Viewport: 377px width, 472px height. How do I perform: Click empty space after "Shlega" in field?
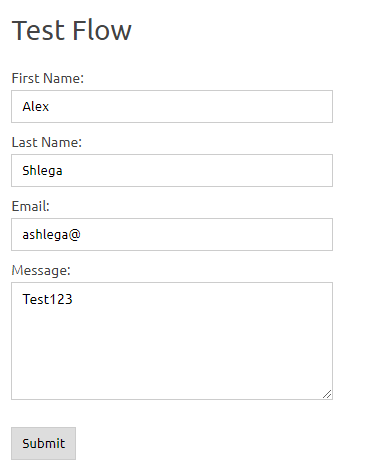pyautogui.click(x=197, y=170)
